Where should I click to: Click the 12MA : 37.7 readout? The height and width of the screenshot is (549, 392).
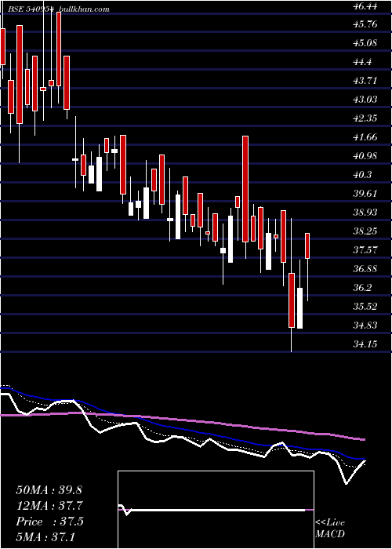pos(49,506)
